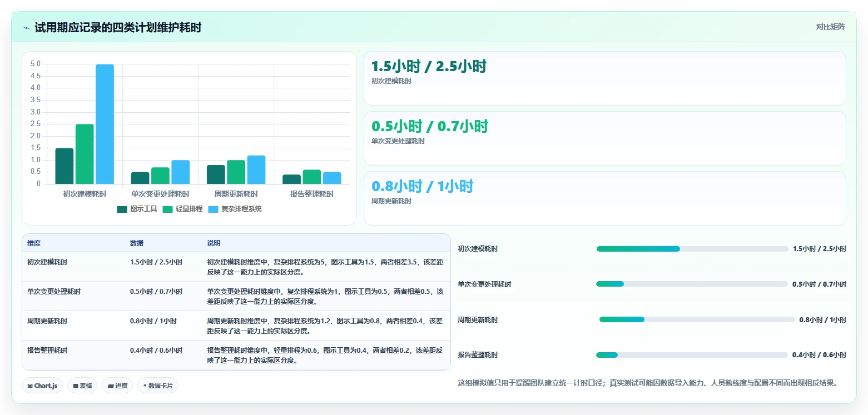The height and width of the screenshot is (415, 868).
Task: Toggle the 图示工具 legend swatch
Action: (x=122, y=209)
